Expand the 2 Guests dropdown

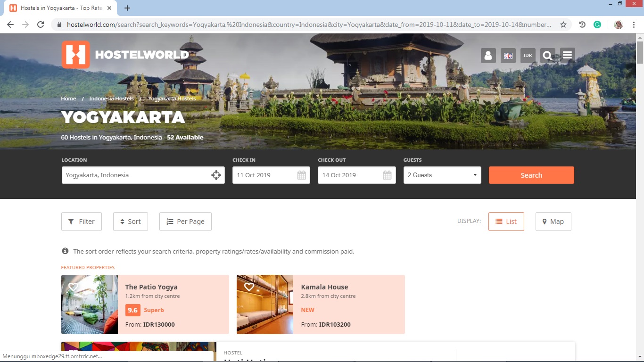[x=442, y=175]
